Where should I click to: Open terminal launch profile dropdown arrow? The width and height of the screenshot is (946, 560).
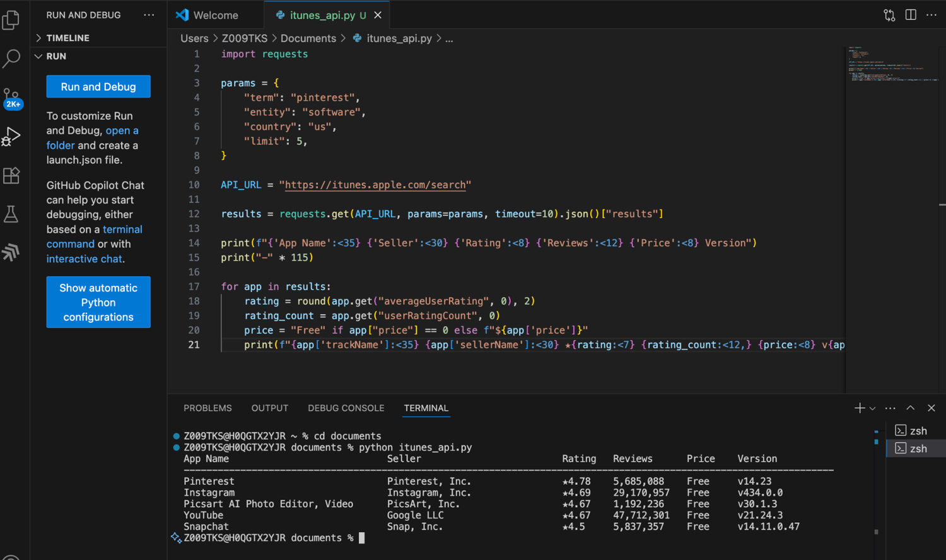[873, 409]
